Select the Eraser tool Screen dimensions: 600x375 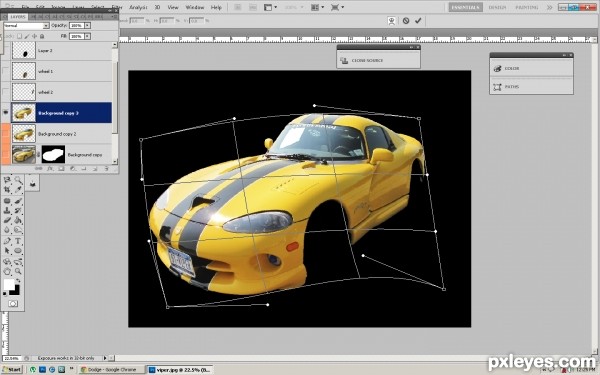[x=7, y=220]
